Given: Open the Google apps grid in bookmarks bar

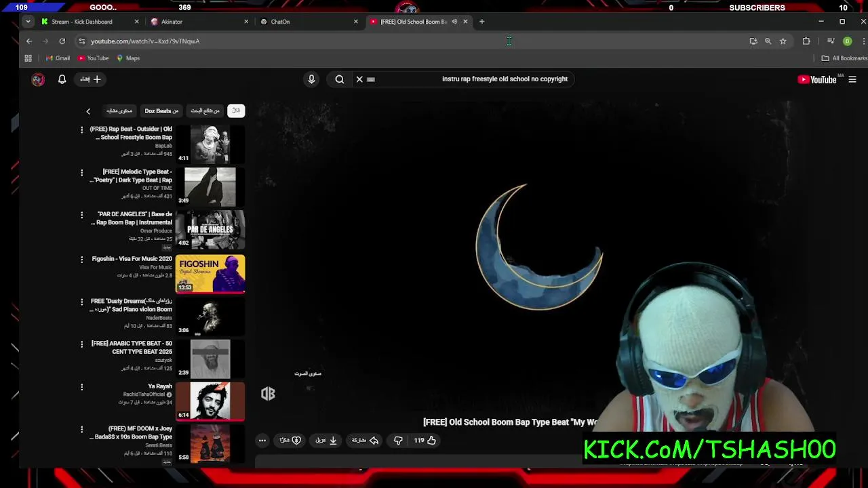Looking at the screenshot, I should (28, 58).
